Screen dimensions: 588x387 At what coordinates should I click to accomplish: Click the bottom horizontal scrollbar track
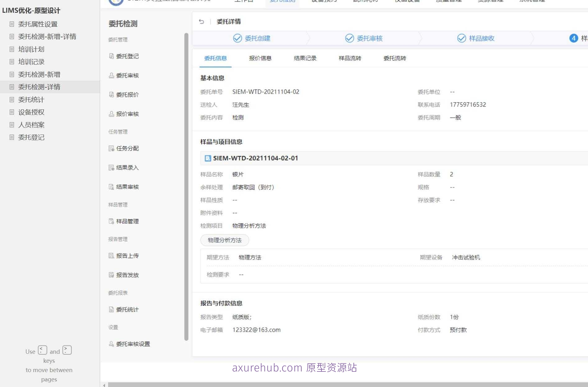(x=348, y=385)
